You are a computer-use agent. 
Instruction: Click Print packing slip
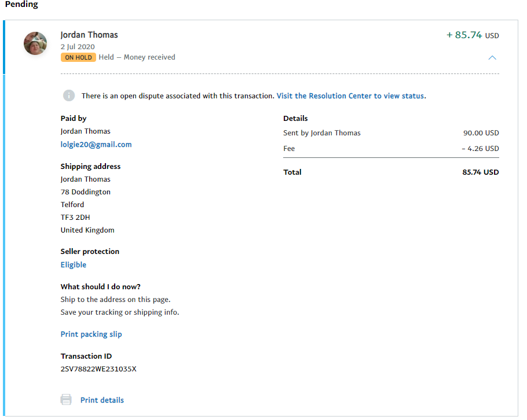92,334
